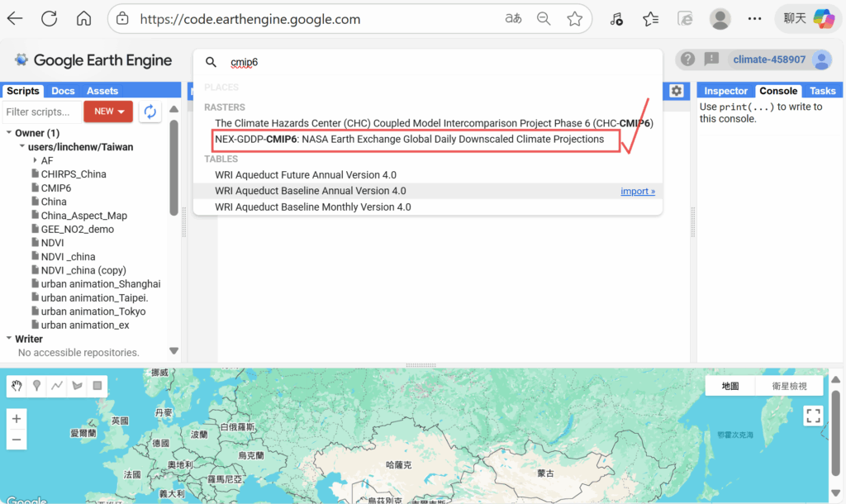846x504 pixels.
Task: Select NEX-GDDP-CMIP6 raster search result
Action: (x=410, y=140)
